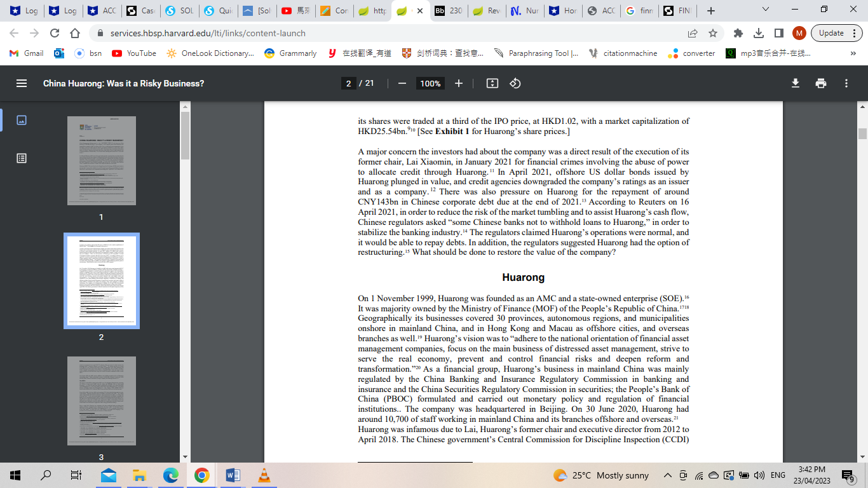Open the Gmail bookmark
Image resolution: width=868 pixels, height=488 pixels.
click(x=27, y=53)
